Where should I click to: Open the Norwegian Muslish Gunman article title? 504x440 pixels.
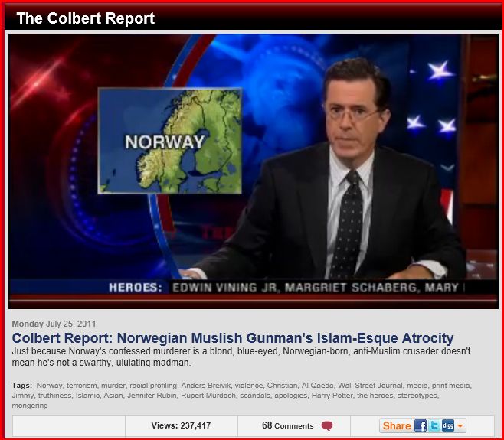(x=233, y=337)
